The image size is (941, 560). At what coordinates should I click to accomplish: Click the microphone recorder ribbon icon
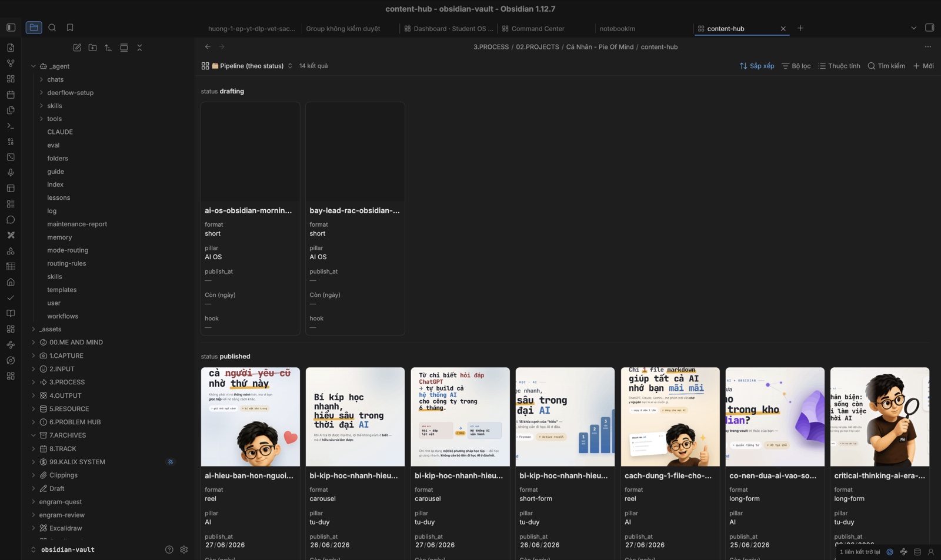[x=11, y=173]
